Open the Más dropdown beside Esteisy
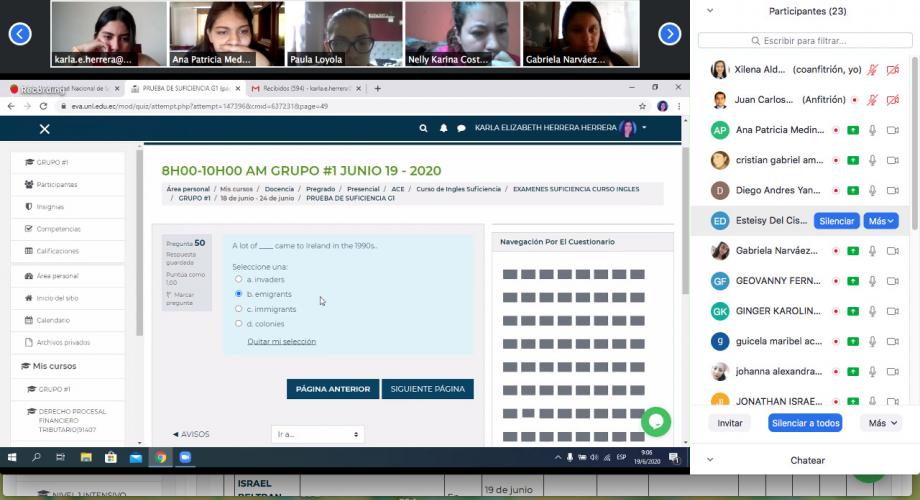 coord(880,221)
